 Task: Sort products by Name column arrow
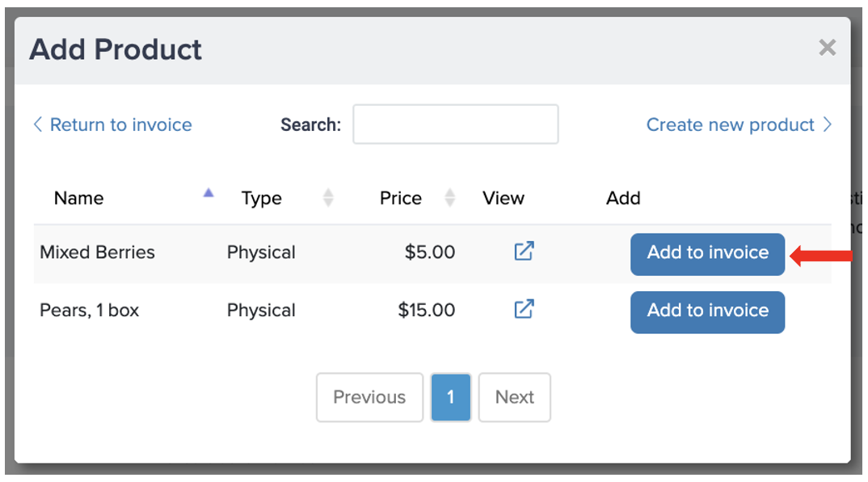click(209, 192)
